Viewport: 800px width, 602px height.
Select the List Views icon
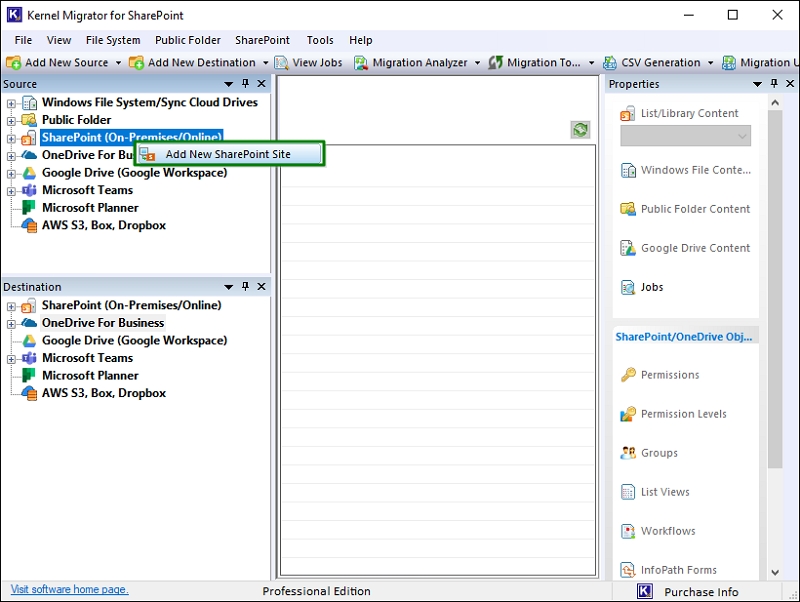tap(628, 492)
